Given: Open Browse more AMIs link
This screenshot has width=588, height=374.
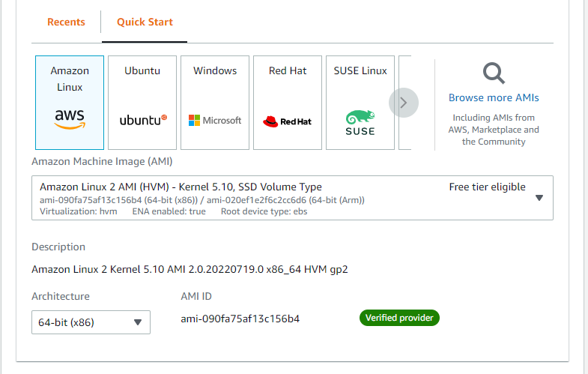Looking at the screenshot, I should click(x=494, y=97).
